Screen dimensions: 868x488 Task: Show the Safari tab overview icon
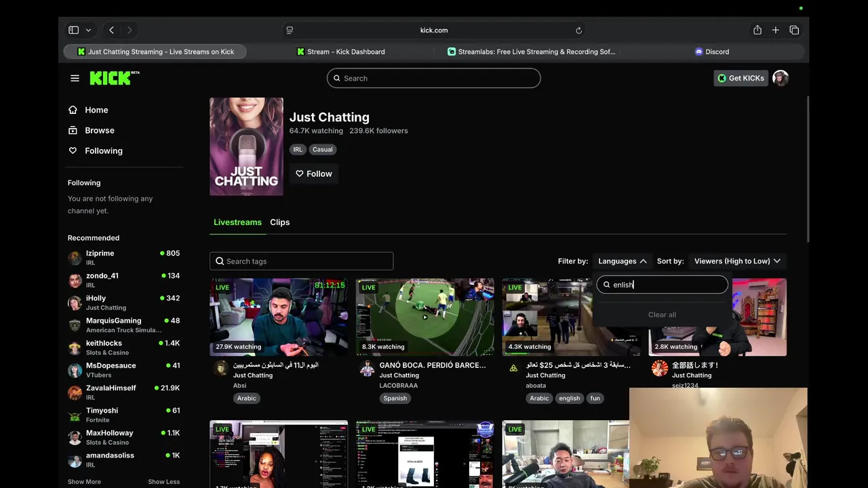coord(794,30)
